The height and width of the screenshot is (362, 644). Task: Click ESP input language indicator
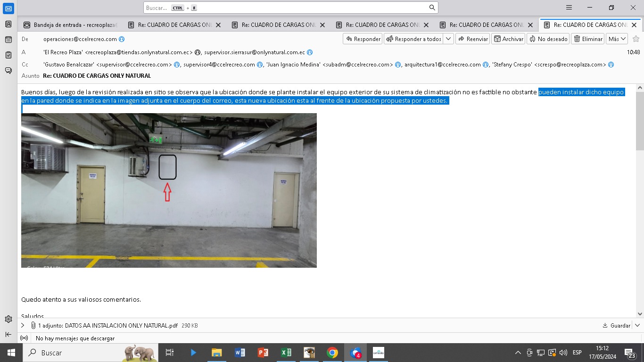coord(577,353)
